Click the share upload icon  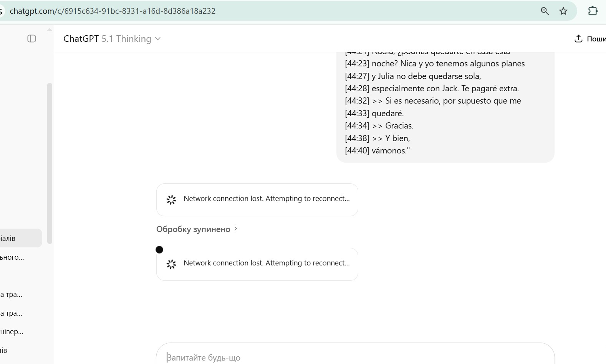point(578,39)
